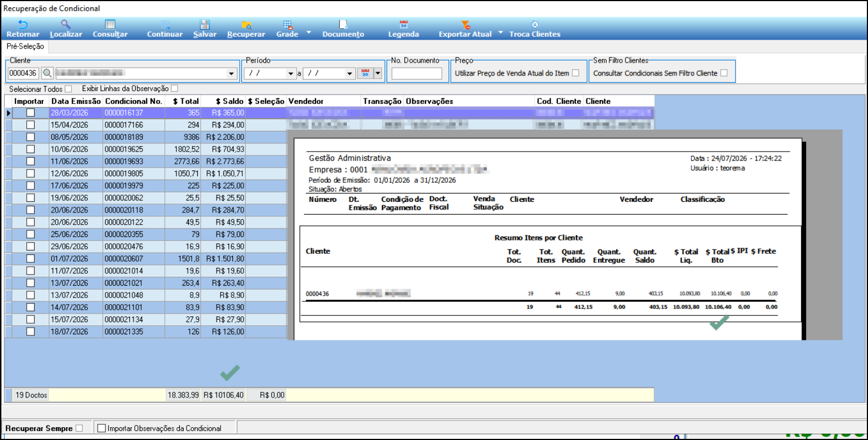The height and width of the screenshot is (440, 868).
Task: Click the Consultar toolbar icon
Action: click(110, 25)
